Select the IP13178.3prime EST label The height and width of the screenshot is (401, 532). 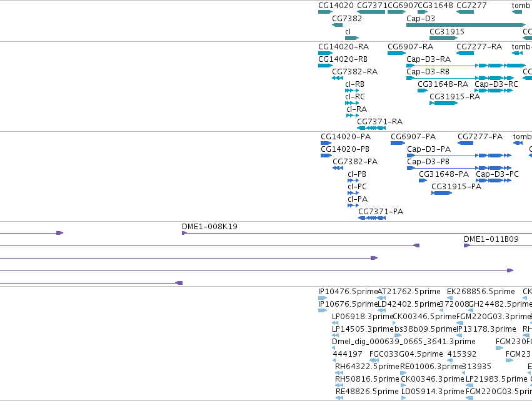click(486, 329)
